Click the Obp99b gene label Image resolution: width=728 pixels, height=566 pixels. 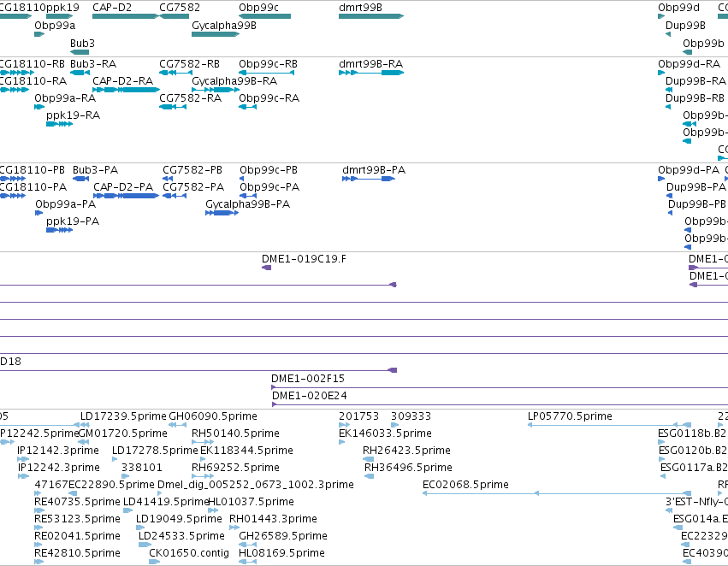[703, 43]
